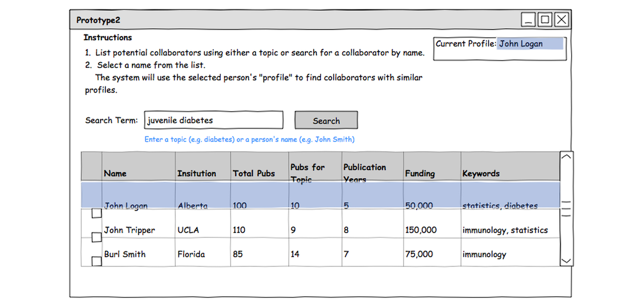Select the John Tripper name cell

click(129, 230)
